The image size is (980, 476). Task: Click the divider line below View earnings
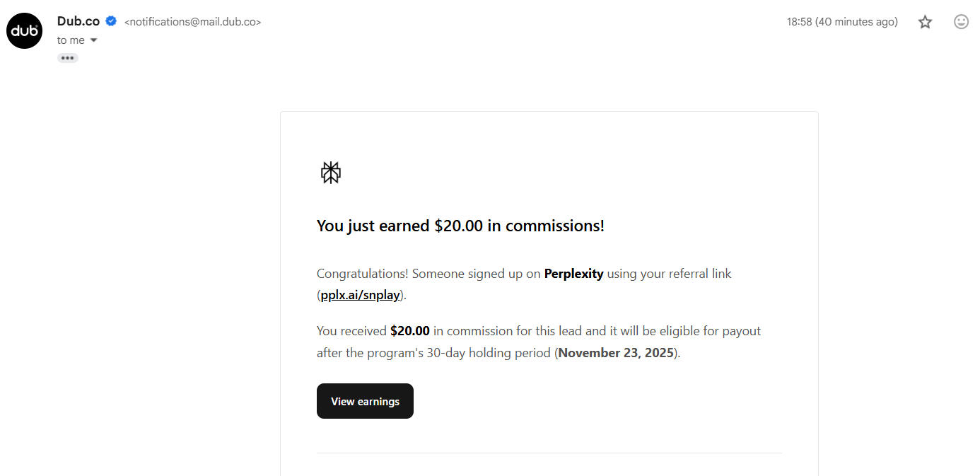(549, 453)
